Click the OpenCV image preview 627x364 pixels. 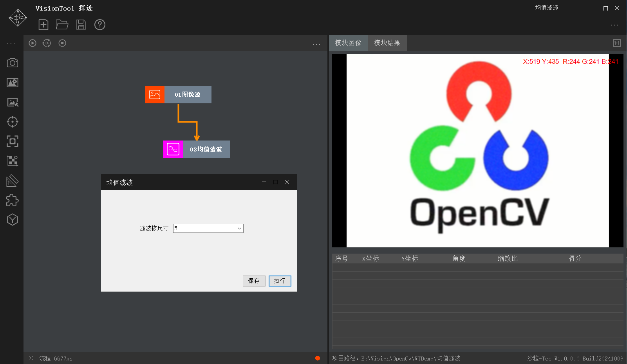[x=477, y=151]
